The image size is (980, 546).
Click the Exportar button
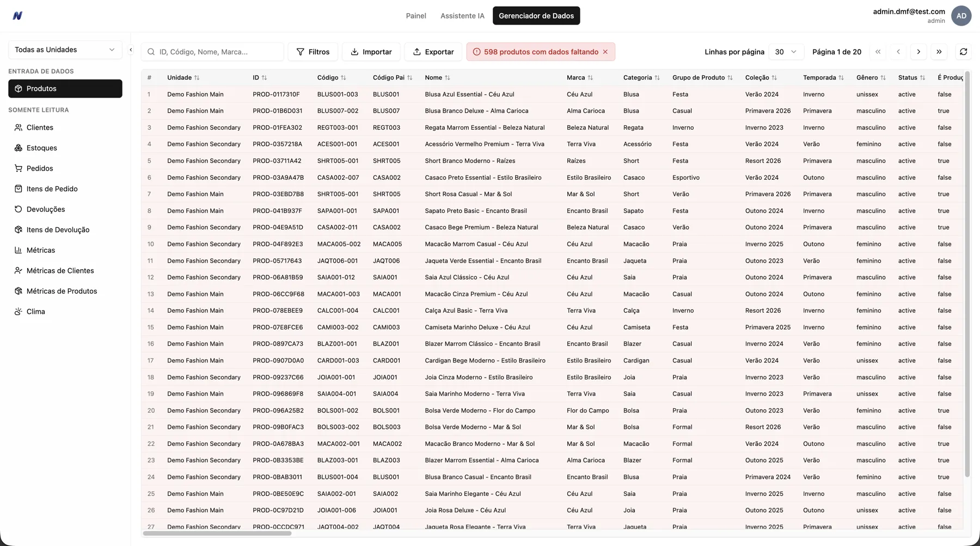pyautogui.click(x=433, y=52)
